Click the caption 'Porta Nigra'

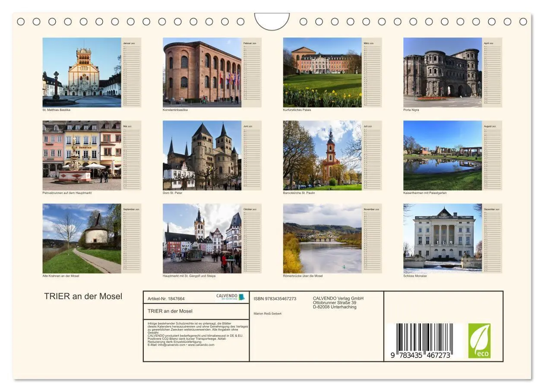(411, 110)
